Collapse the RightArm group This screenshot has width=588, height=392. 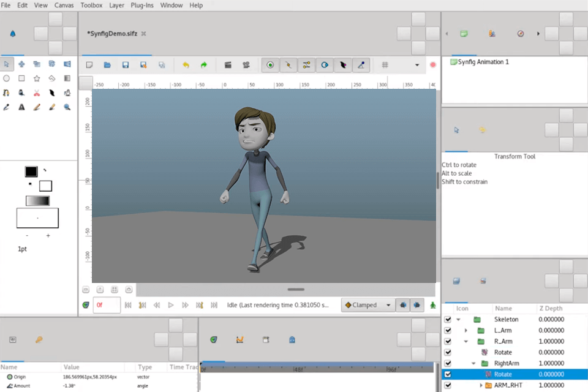tap(473, 363)
